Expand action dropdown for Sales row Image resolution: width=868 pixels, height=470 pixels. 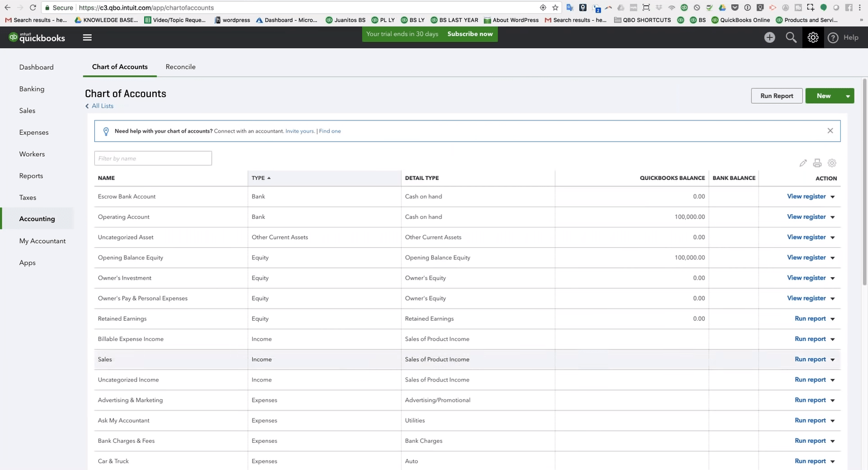pos(833,359)
